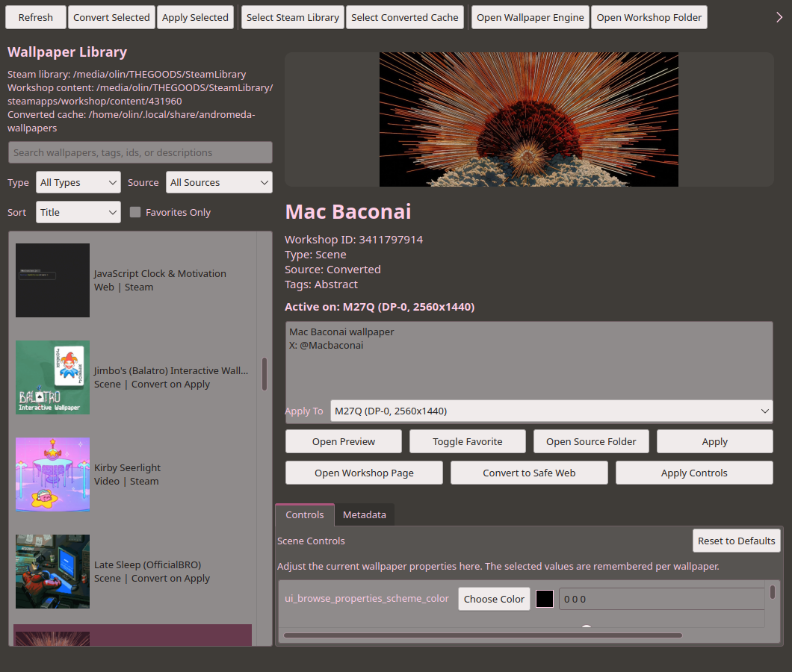The width and height of the screenshot is (792, 672).
Task: Switch to the Metadata tab
Action: (364, 514)
